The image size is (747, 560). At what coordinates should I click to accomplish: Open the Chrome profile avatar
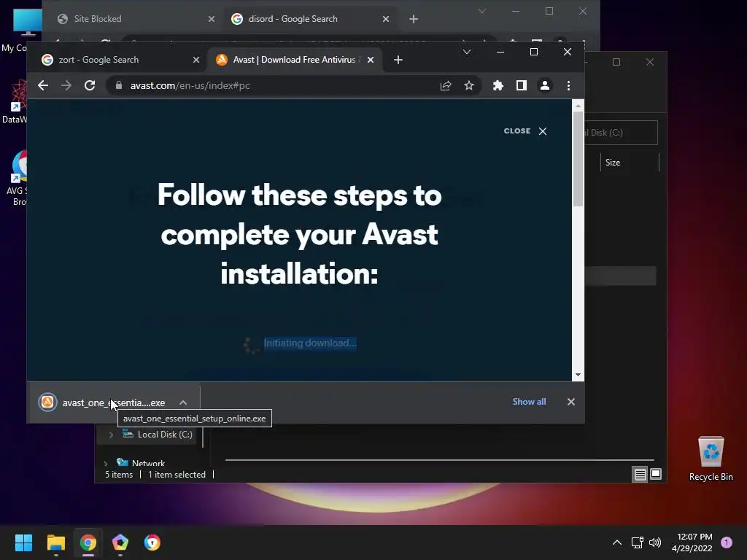(544, 86)
